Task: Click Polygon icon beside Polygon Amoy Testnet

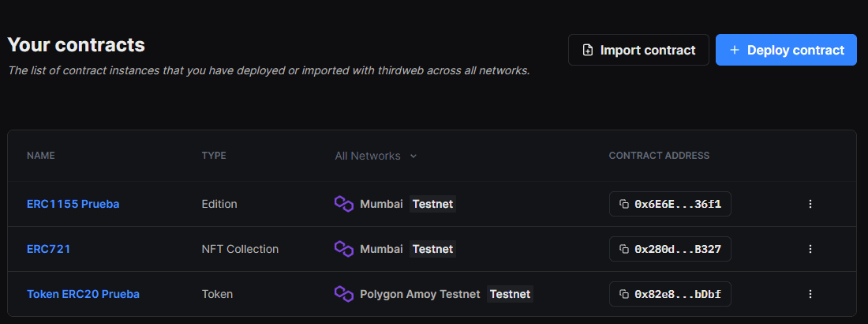Action: 344,294
